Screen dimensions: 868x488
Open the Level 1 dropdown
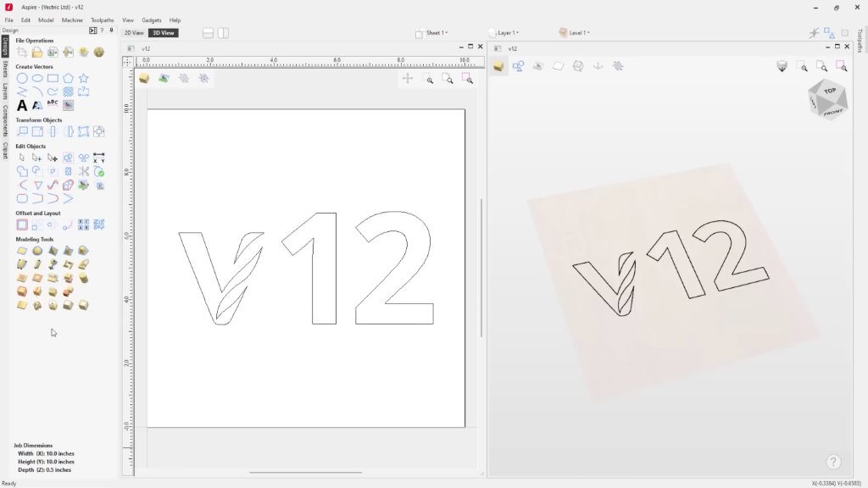[576, 33]
